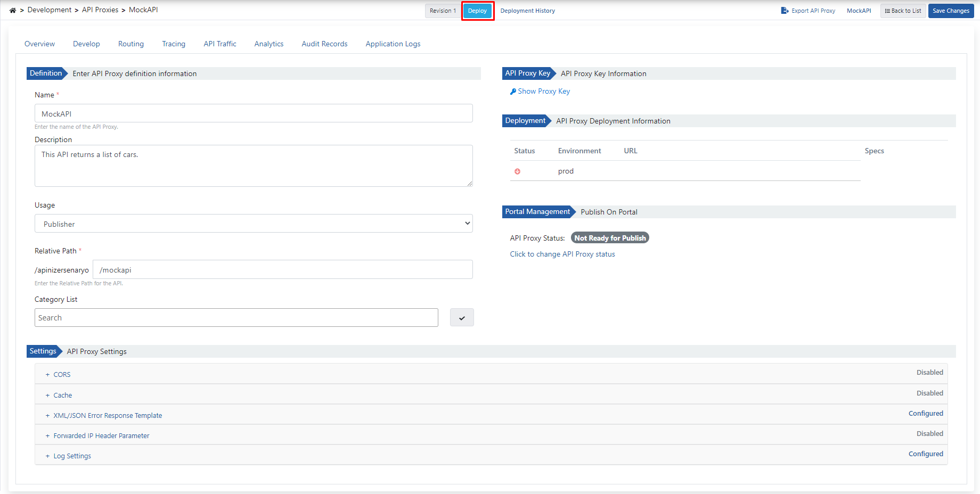This screenshot has width=980, height=494.
Task: Click the list icon inside Back to List
Action: 888,11
